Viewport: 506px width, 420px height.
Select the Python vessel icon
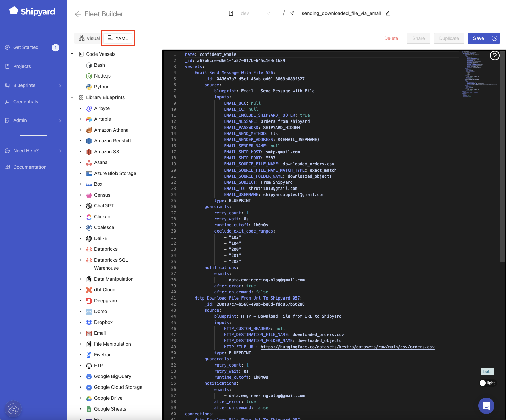click(89, 87)
